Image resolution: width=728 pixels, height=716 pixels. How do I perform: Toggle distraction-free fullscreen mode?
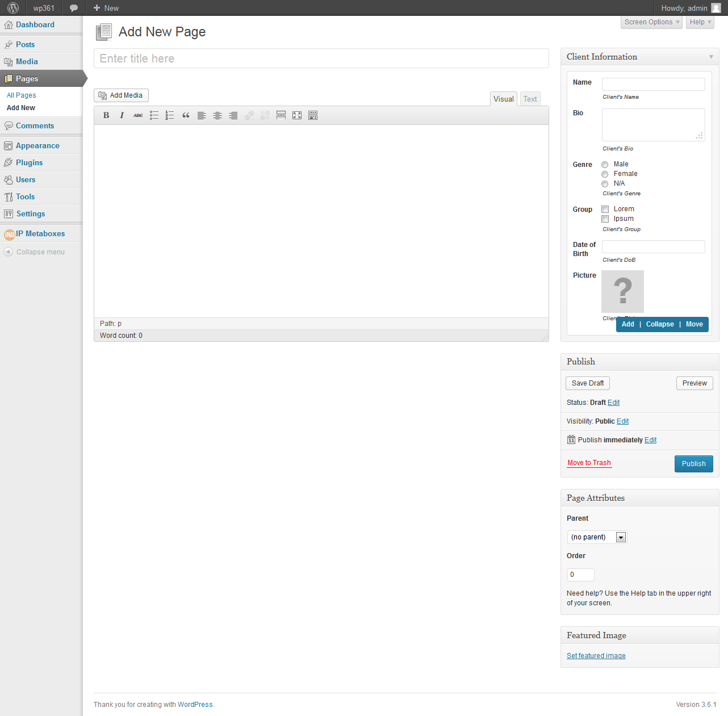[297, 115]
